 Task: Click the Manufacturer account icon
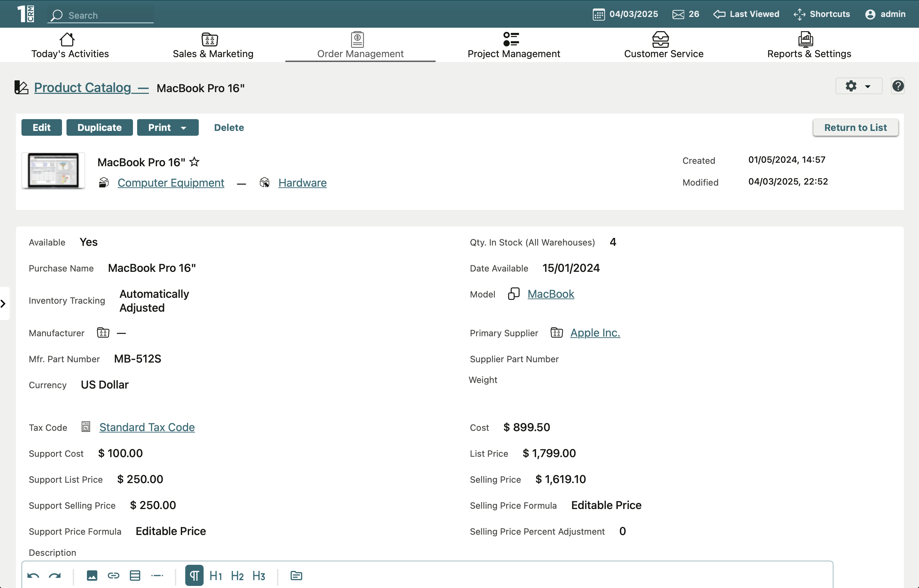point(103,332)
